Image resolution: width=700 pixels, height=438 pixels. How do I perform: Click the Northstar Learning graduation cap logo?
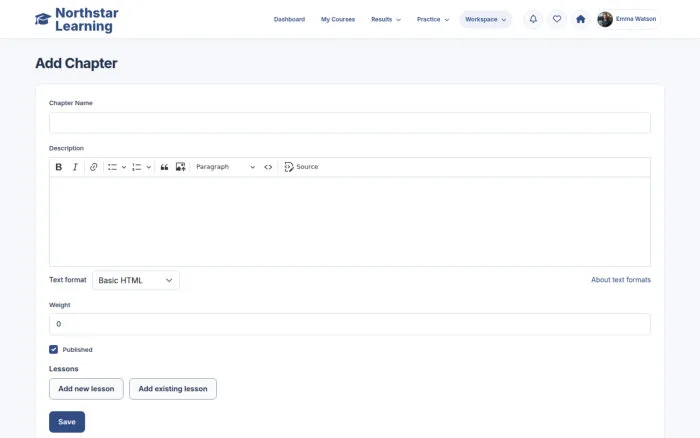click(43, 19)
